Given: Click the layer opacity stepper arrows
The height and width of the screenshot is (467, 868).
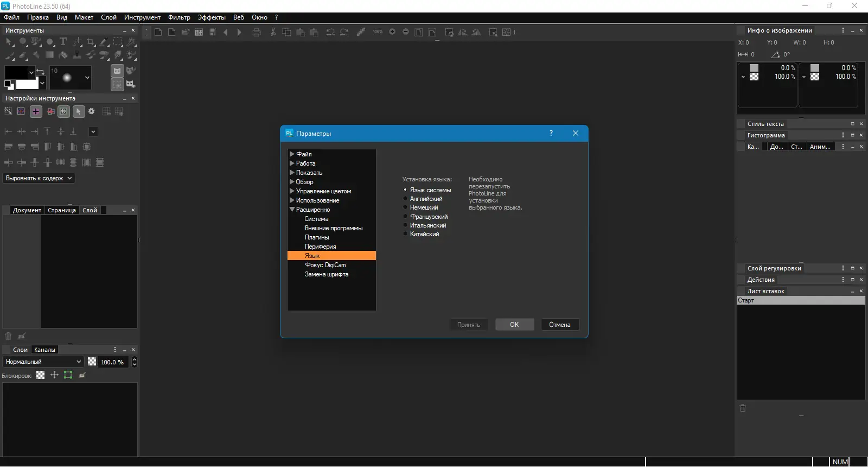Looking at the screenshot, I should point(135,362).
